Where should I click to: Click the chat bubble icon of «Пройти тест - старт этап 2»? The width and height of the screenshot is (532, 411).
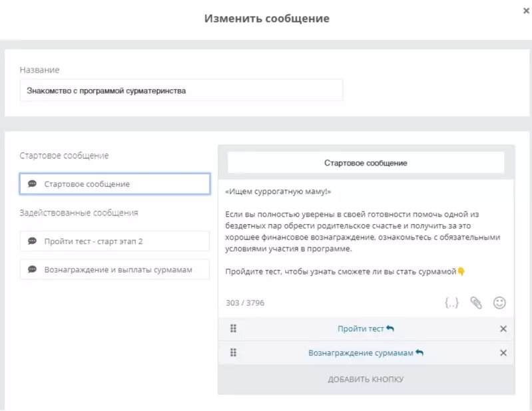(32, 241)
